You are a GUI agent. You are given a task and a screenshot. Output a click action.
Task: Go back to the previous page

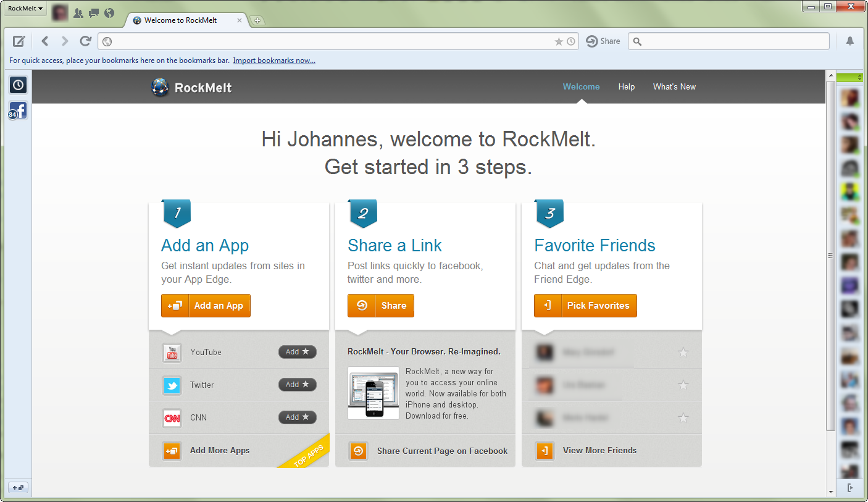point(45,41)
